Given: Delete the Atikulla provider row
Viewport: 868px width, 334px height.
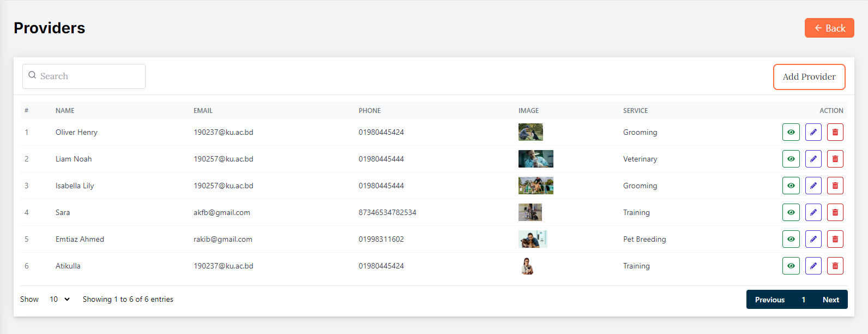Looking at the screenshot, I should click(x=835, y=266).
